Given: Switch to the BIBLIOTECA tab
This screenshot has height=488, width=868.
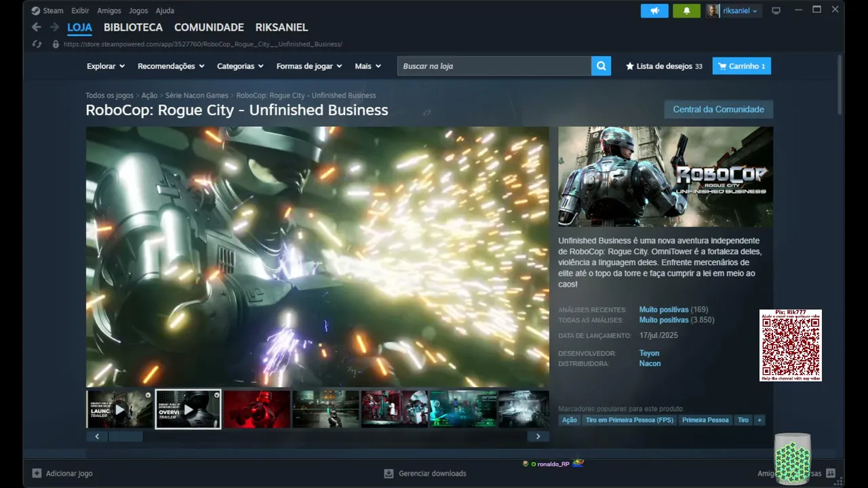Looking at the screenshot, I should (133, 28).
